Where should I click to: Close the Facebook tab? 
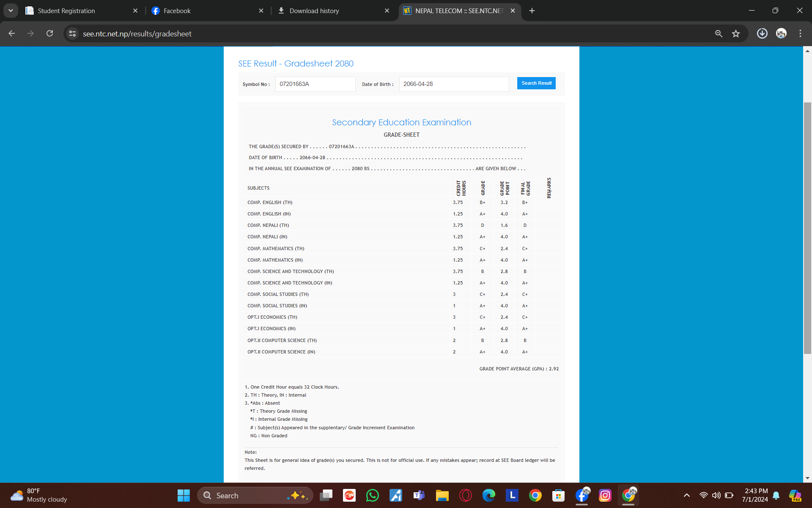coord(261,11)
